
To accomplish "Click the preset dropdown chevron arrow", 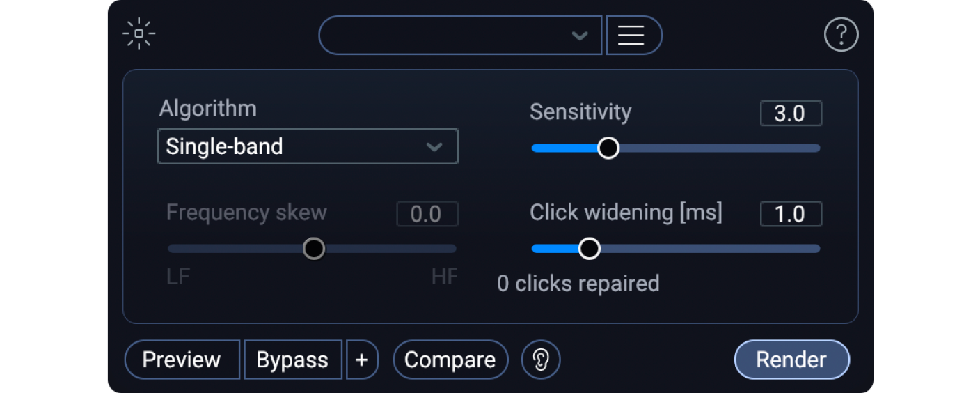I will (579, 36).
